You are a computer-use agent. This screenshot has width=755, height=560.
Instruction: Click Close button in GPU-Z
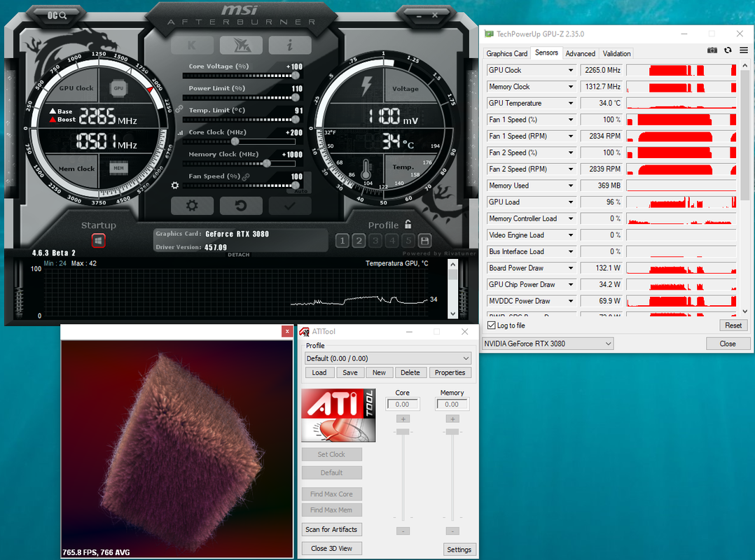[x=728, y=344]
